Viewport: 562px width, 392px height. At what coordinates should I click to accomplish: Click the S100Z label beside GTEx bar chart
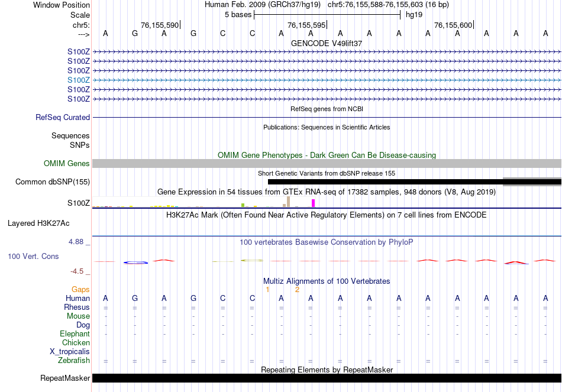79,203
